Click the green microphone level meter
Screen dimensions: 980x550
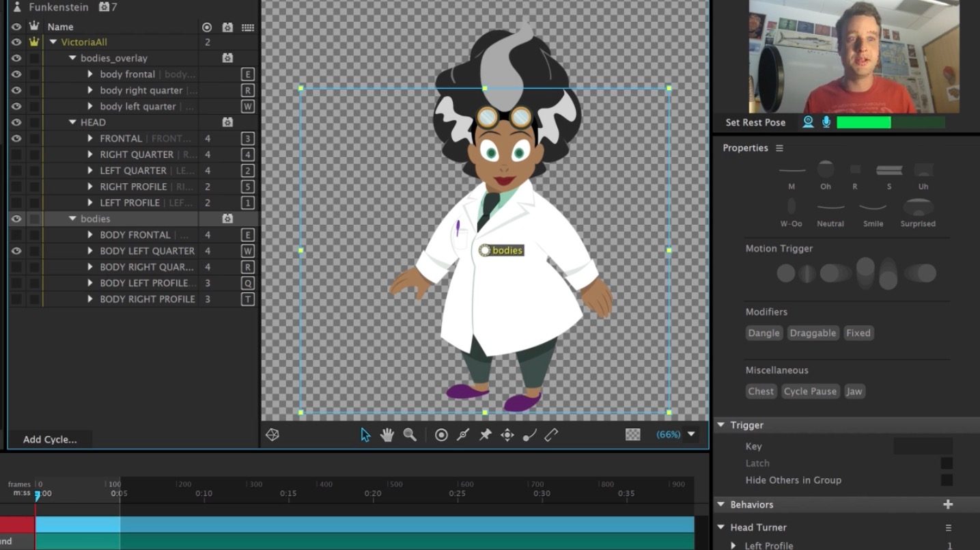pos(891,122)
